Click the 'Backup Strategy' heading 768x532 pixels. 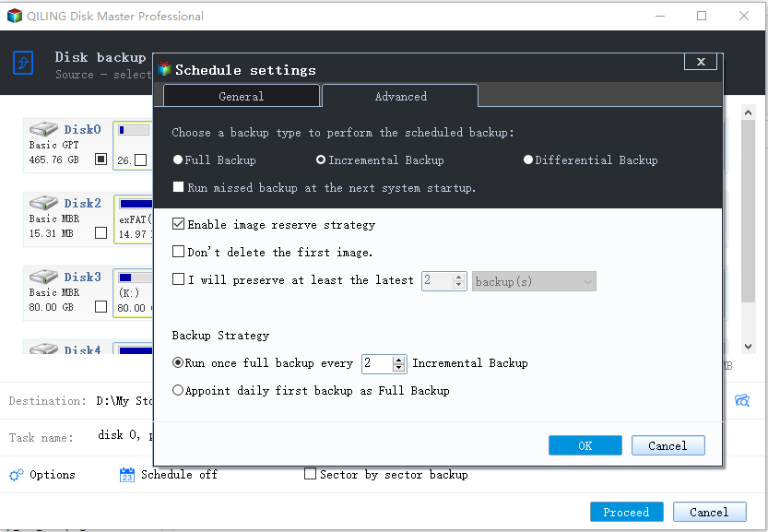(220, 335)
